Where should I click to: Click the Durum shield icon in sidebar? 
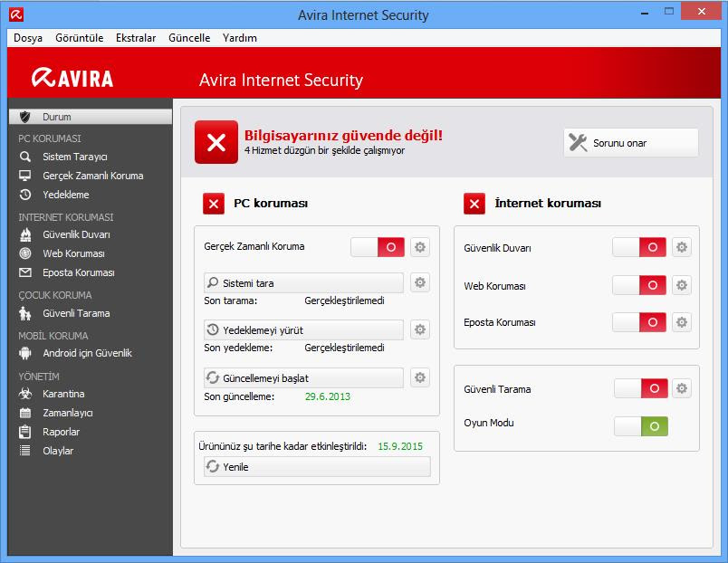click(25, 117)
